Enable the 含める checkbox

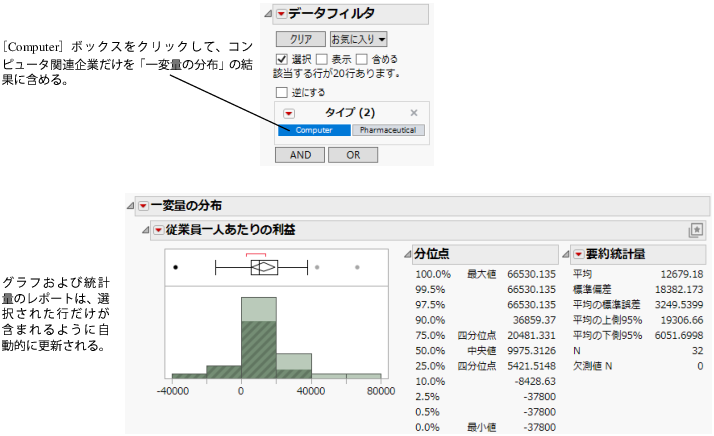(x=362, y=59)
